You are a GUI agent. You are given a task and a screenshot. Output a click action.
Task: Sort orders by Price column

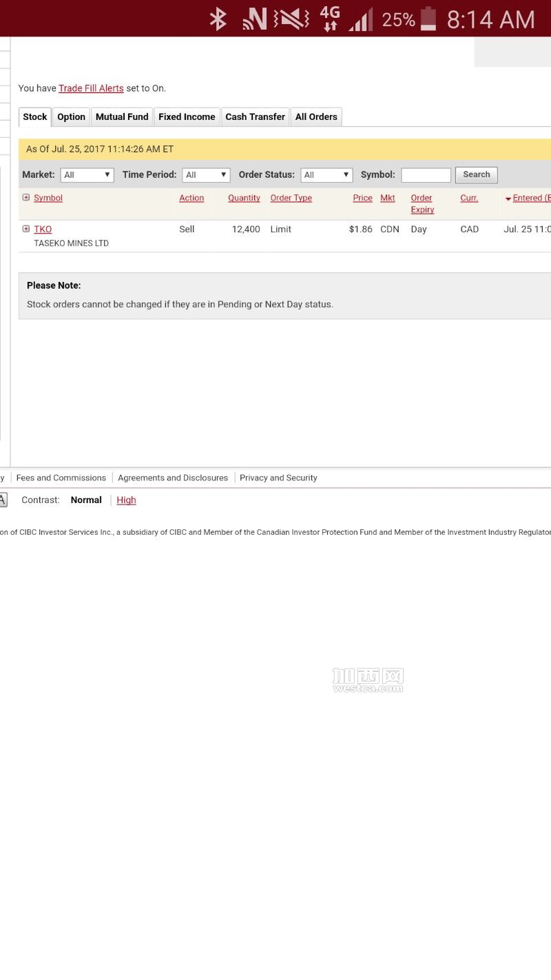pos(362,198)
